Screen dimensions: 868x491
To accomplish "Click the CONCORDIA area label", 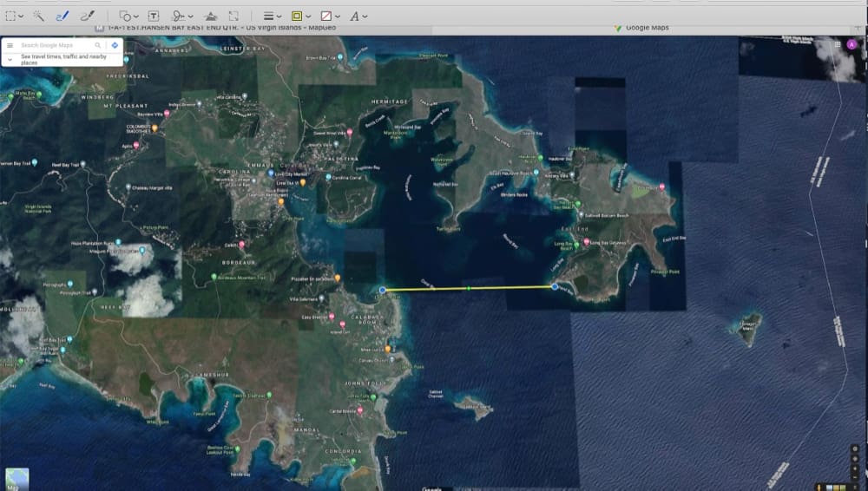I will tap(343, 451).
